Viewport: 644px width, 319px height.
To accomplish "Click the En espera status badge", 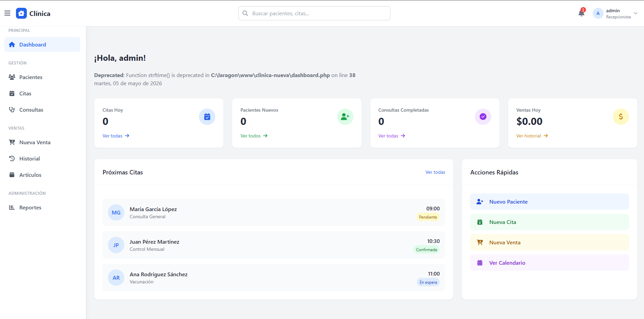I will [428, 282].
